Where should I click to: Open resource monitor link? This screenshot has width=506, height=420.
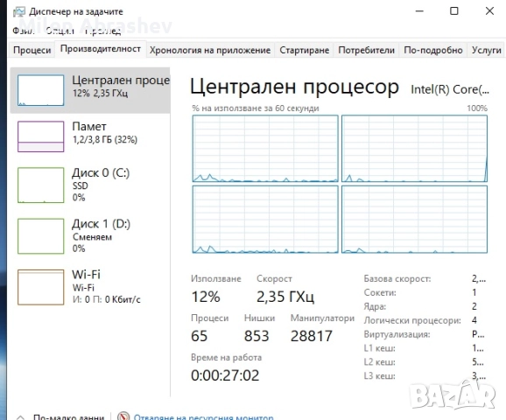(203, 416)
